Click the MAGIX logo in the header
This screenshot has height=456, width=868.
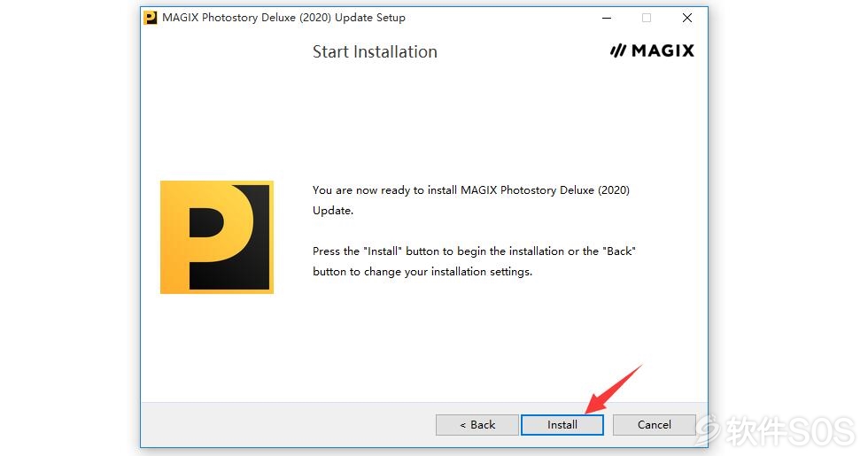pos(652,51)
